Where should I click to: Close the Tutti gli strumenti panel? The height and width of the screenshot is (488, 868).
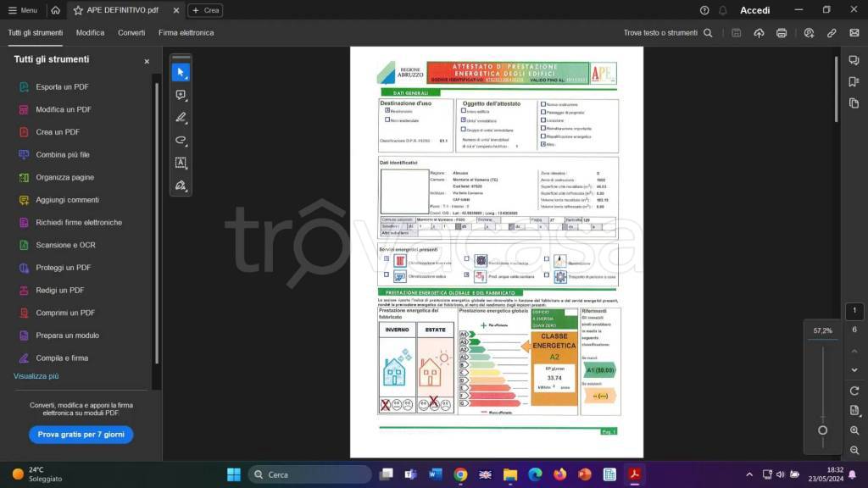pos(147,61)
